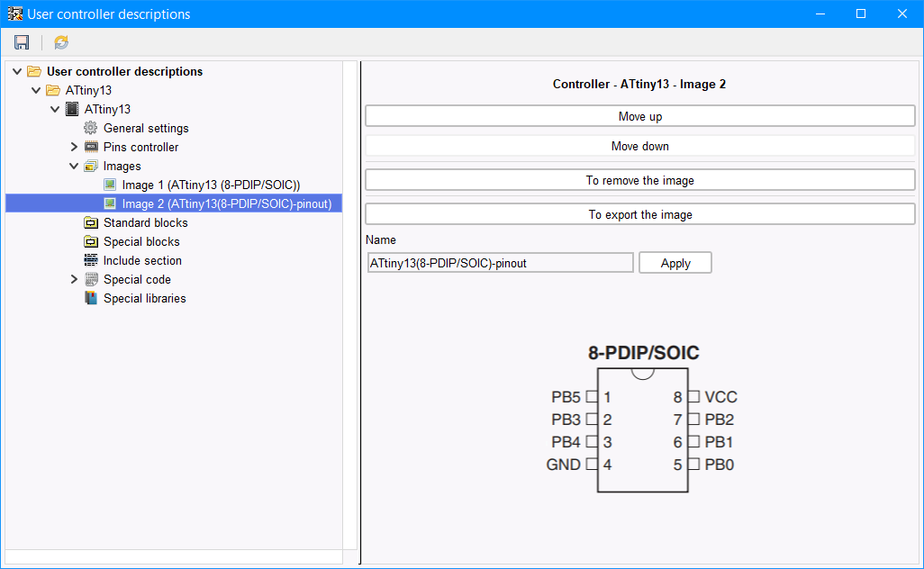
Task: Collapse the ATtiny13 controller chip node
Action: (x=55, y=110)
